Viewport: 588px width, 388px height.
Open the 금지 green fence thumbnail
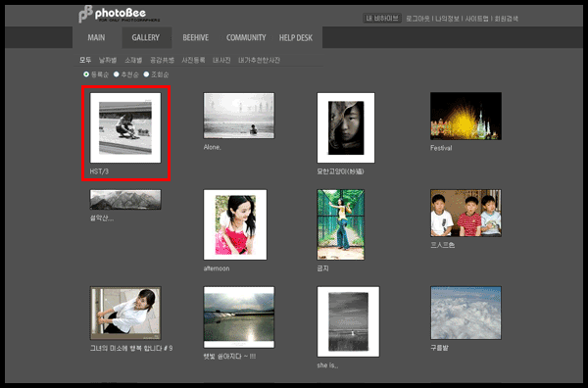(341, 224)
